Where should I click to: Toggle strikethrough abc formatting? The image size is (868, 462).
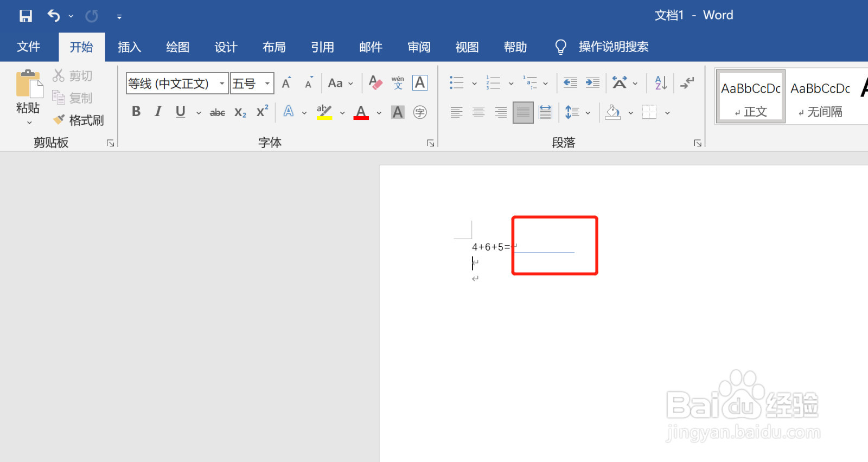[x=218, y=112]
